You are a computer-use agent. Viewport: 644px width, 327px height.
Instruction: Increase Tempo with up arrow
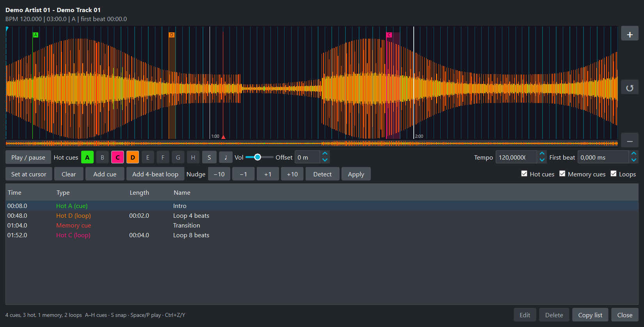tap(542, 154)
